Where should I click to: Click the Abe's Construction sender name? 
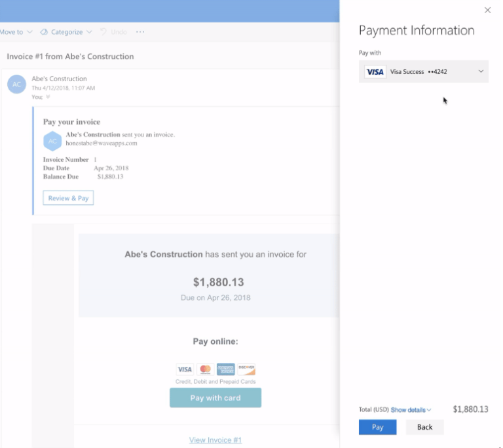point(59,79)
